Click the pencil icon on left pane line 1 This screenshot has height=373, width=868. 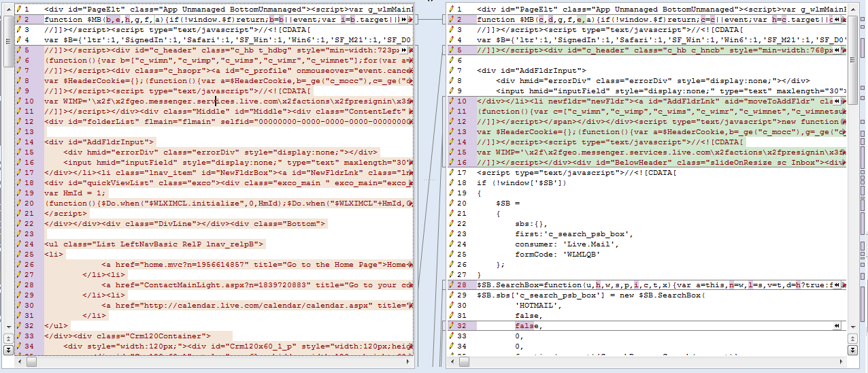coord(18,10)
